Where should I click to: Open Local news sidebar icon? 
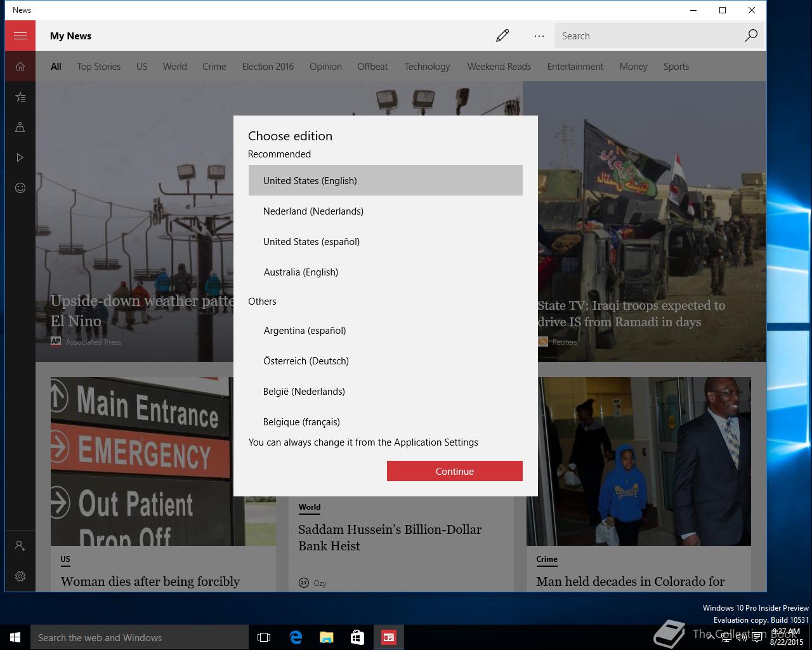(x=20, y=127)
